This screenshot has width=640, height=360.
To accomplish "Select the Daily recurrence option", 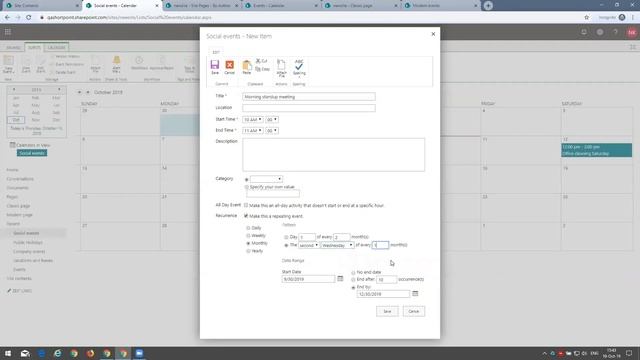I will click(248, 228).
